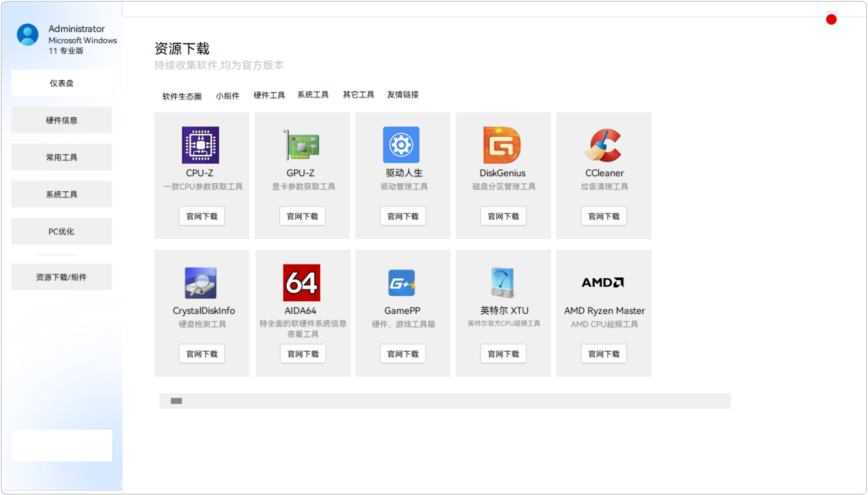Switch to the 软件生态圈 tab
Viewport: 868px width, 495px height.
pos(182,96)
